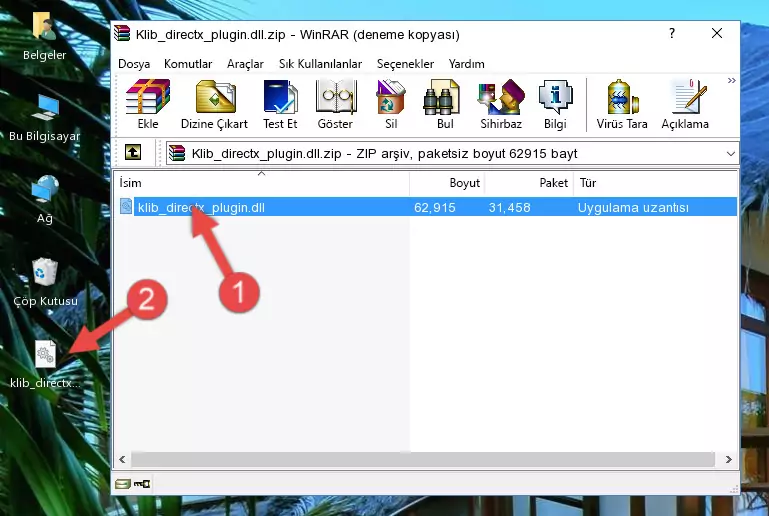Go up one folder level
Image resolution: width=769 pixels, height=516 pixels.
133,153
